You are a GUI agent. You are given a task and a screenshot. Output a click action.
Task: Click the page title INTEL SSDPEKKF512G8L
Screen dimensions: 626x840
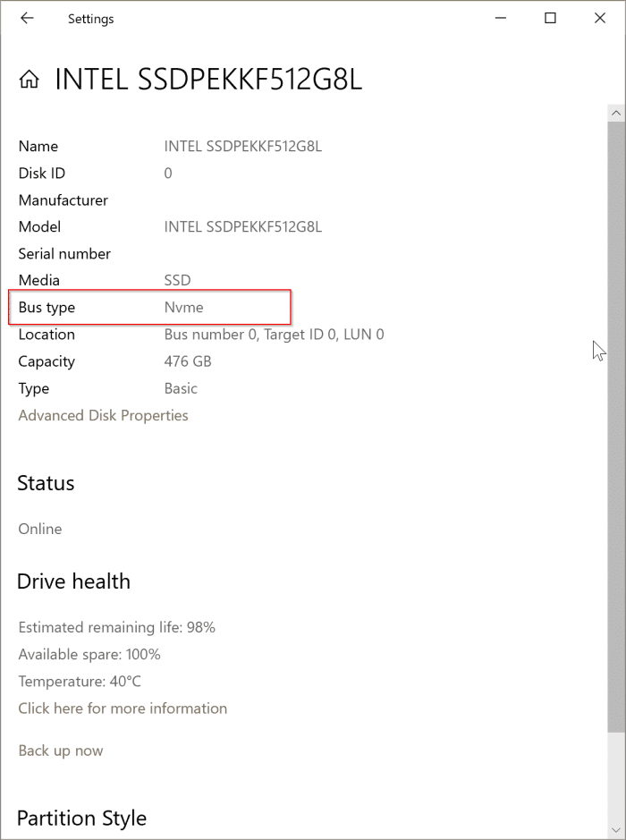pos(208,80)
